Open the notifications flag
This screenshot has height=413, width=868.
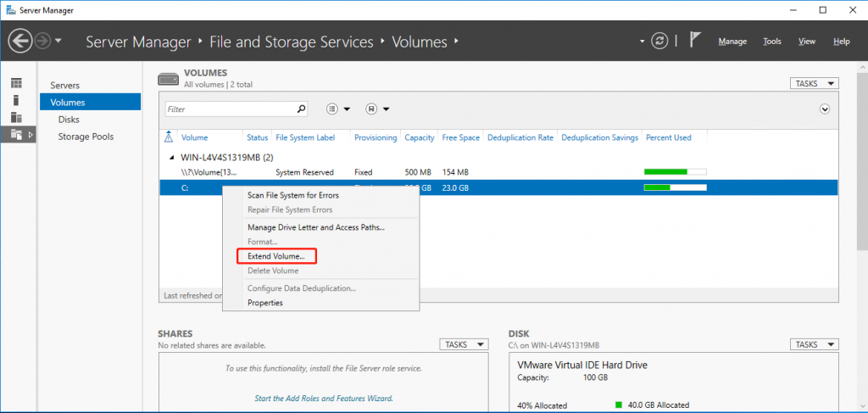click(695, 41)
